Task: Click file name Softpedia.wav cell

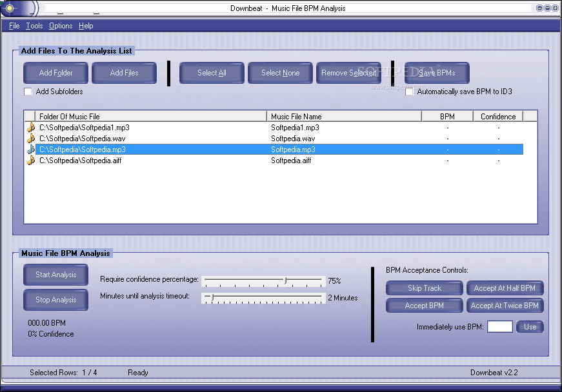Action: pyautogui.click(x=293, y=139)
